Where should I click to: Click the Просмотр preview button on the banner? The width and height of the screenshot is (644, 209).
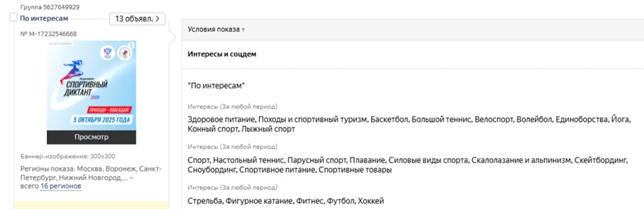coord(91,137)
